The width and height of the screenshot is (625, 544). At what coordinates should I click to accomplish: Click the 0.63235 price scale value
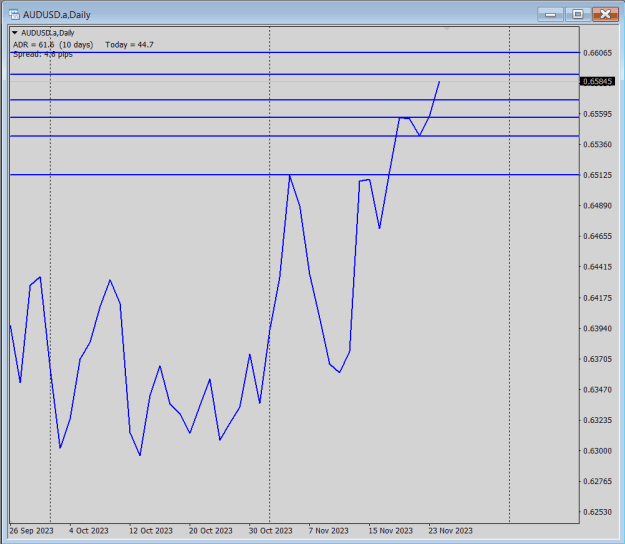pos(597,420)
